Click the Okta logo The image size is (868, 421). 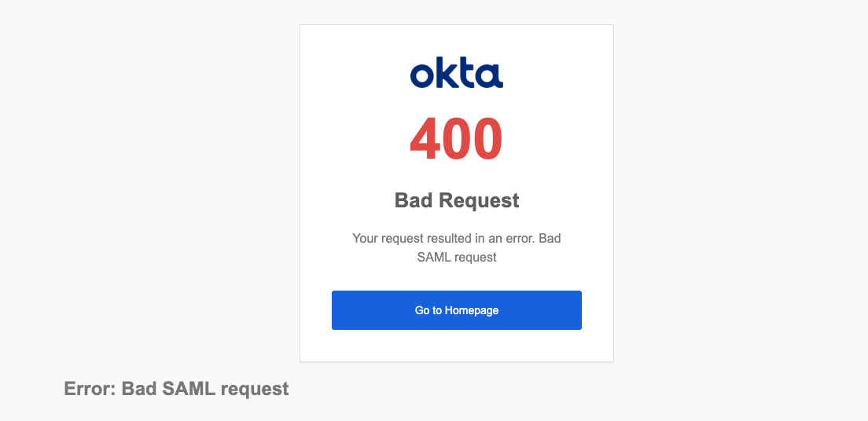pyautogui.click(x=456, y=73)
